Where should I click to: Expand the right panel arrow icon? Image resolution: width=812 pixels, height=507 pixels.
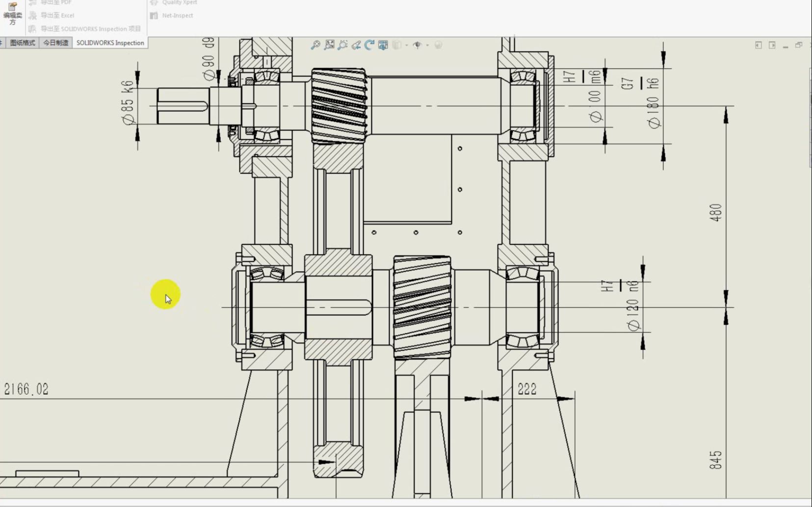(772, 45)
